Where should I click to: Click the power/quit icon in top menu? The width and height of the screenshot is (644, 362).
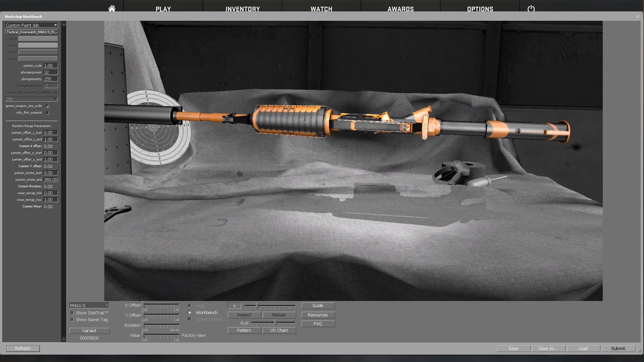click(531, 9)
